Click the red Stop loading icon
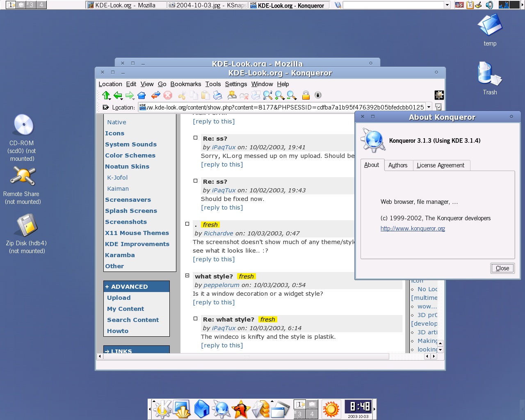Viewport: 525px width, 420px height. [x=168, y=96]
